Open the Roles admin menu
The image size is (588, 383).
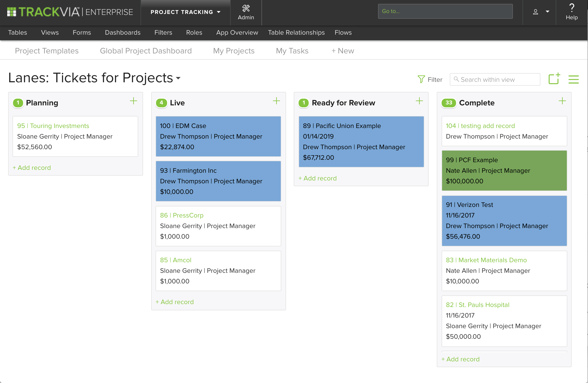pyautogui.click(x=194, y=32)
